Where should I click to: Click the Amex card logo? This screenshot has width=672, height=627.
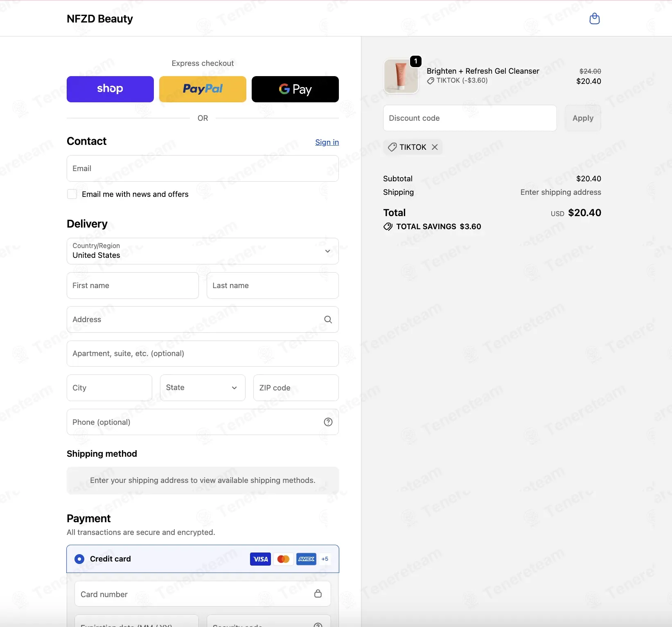306,559
